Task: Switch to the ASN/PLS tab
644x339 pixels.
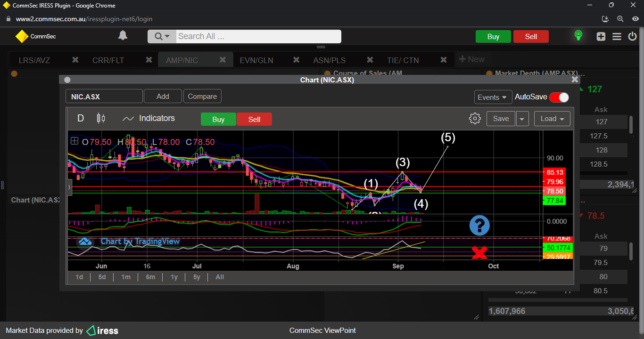Action: 329,60
